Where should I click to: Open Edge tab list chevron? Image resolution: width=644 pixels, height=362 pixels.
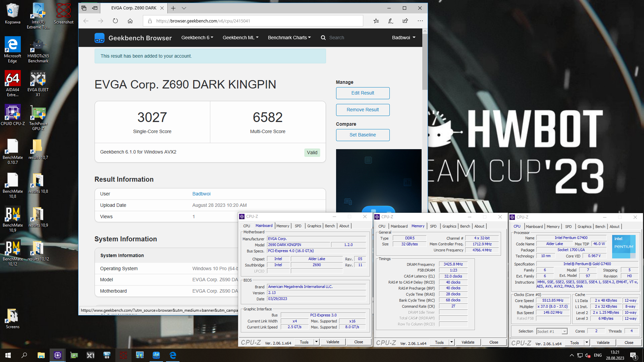(184, 8)
